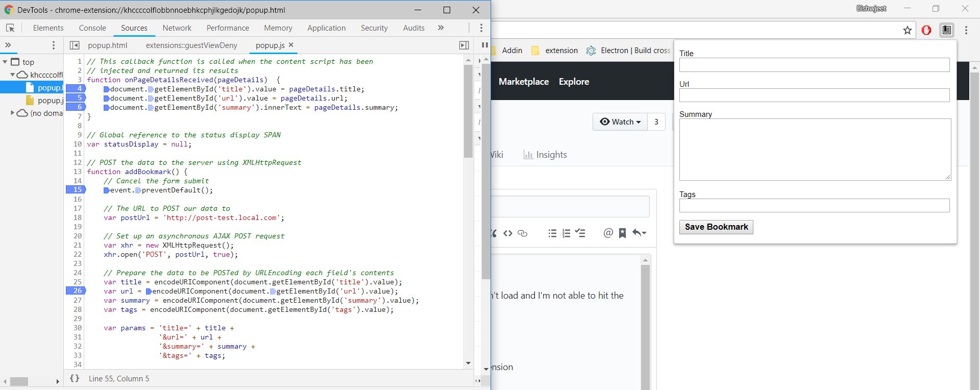The image size is (980, 390).
Task: Toggle breakpoint on line 26
Action: (76, 291)
